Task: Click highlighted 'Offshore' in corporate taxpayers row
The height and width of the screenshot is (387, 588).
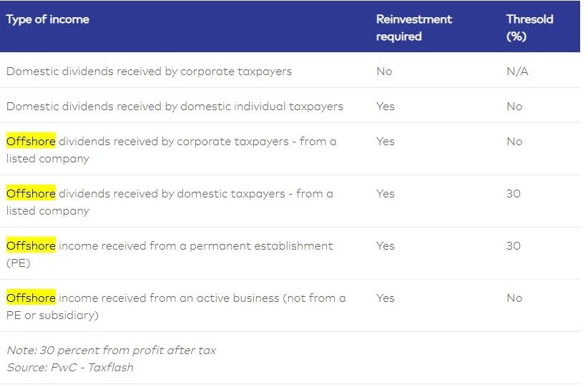Action: pyautogui.click(x=31, y=142)
